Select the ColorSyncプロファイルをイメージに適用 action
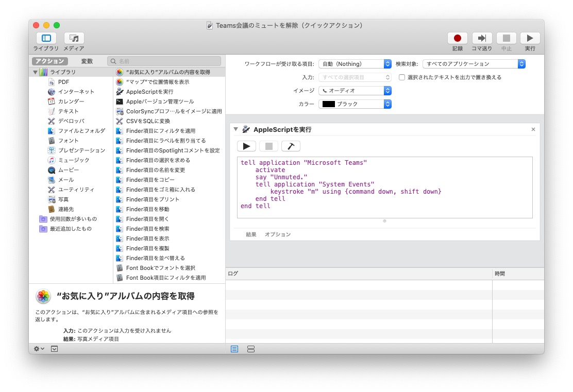 click(x=170, y=111)
